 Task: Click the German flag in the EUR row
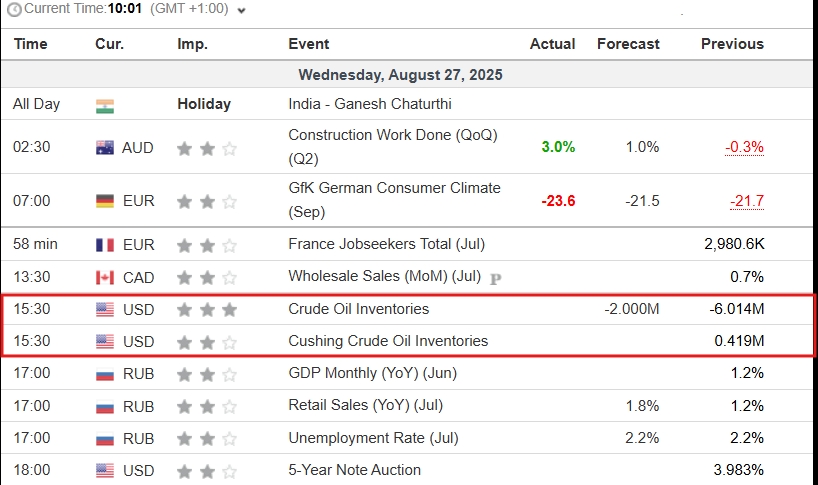[105, 201]
